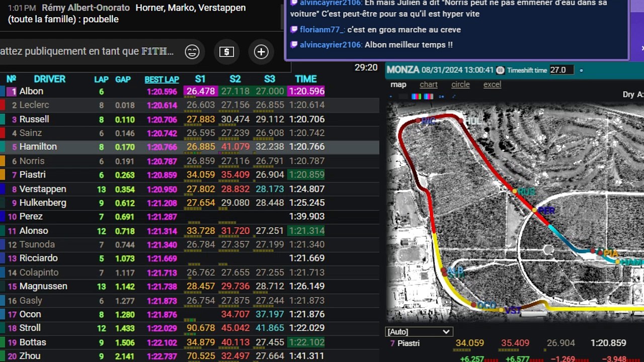Select Ricciardo in the driver list
The height and width of the screenshot is (362, 644).
click(x=39, y=258)
